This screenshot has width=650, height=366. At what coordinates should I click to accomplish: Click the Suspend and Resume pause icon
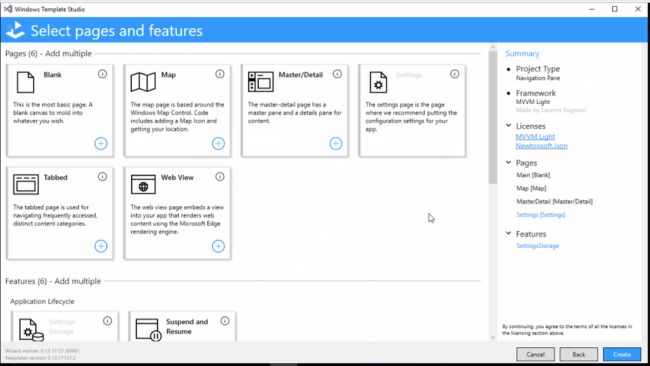click(148, 330)
